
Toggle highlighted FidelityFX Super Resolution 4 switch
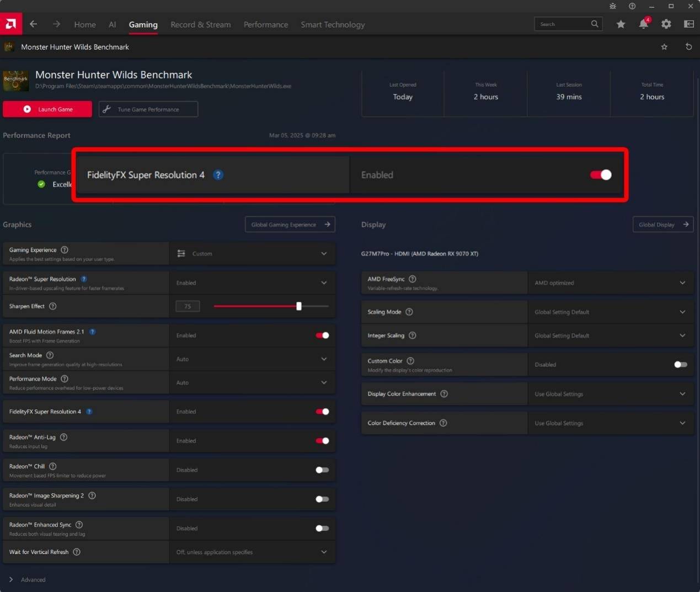601,175
